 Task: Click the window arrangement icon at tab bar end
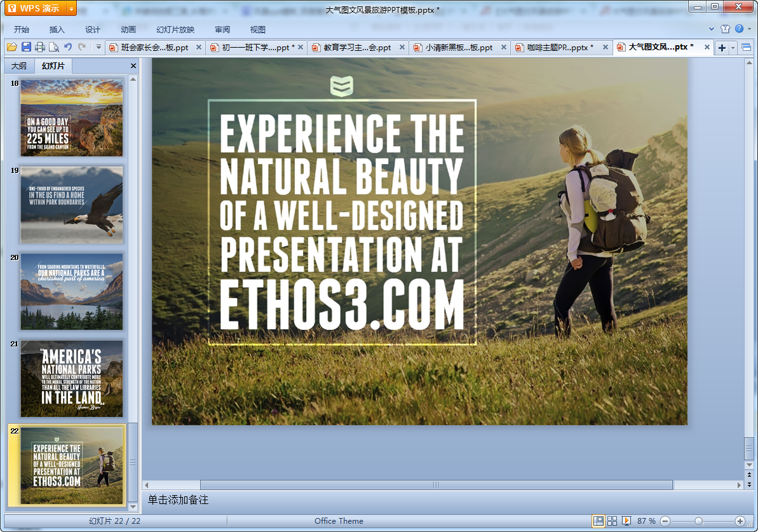click(x=747, y=48)
